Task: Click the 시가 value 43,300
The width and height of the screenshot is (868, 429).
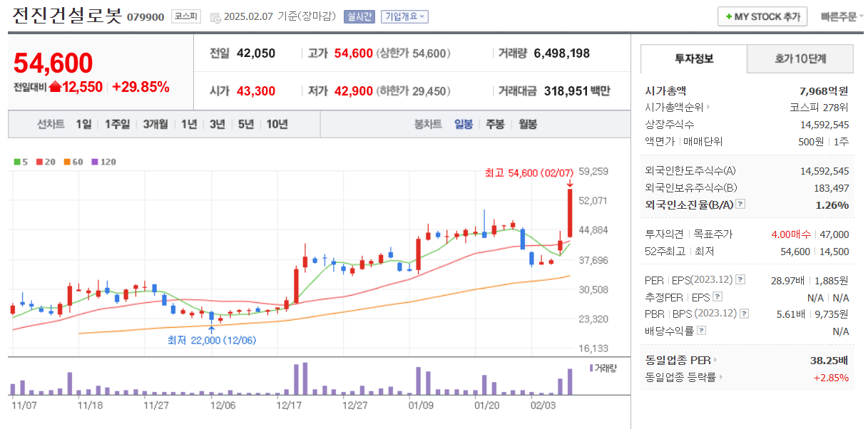Action: point(256,91)
